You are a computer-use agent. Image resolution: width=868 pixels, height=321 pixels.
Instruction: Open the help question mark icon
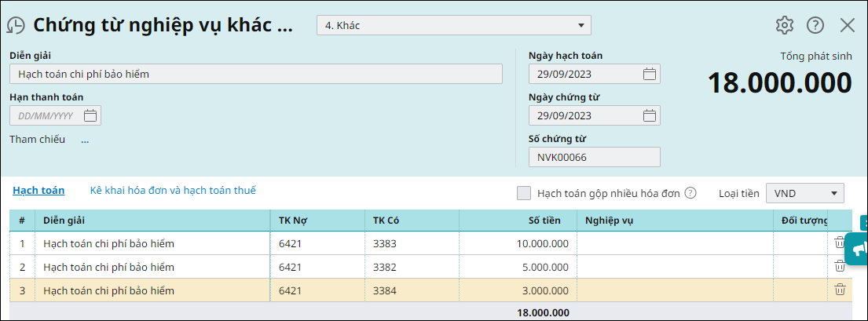[x=815, y=25]
